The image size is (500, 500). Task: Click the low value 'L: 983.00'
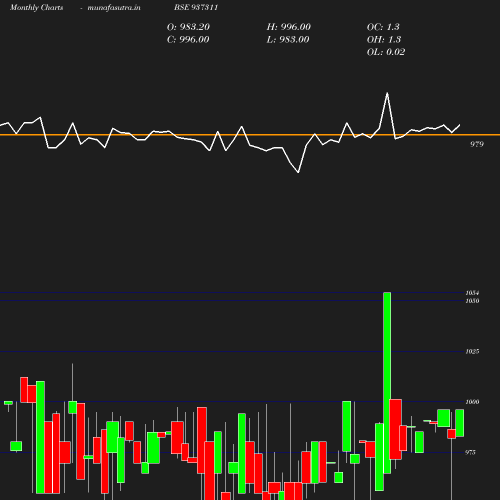[x=288, y=40]
